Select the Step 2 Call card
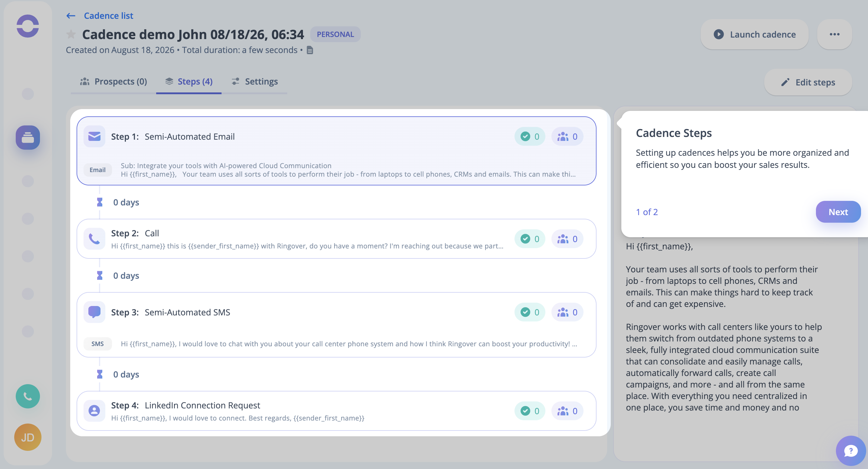The image size is (868, 469). (336, 239)
